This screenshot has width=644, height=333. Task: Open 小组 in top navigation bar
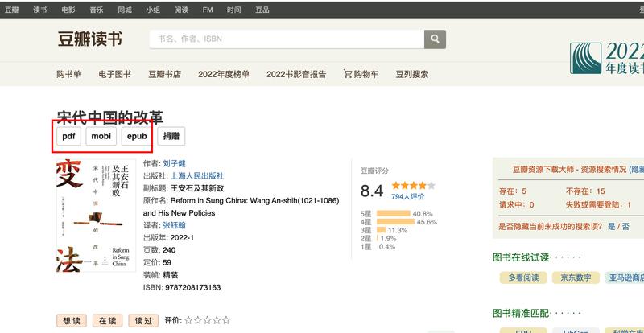click(153, 10)
